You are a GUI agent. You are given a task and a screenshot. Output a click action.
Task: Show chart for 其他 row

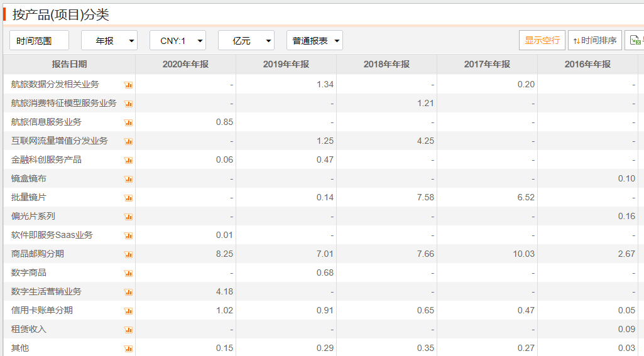click(x=128, y=348)
